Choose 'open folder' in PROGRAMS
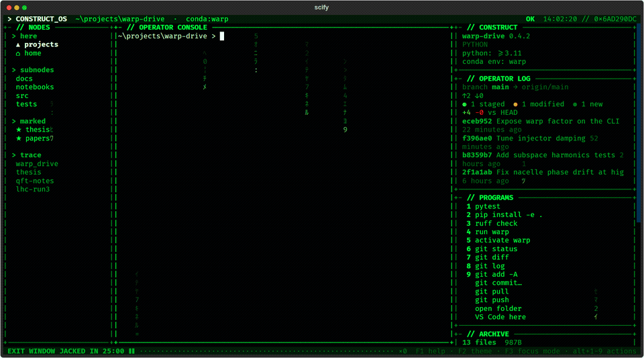Viewport: 644px width, 358px height. coord(498,308)
